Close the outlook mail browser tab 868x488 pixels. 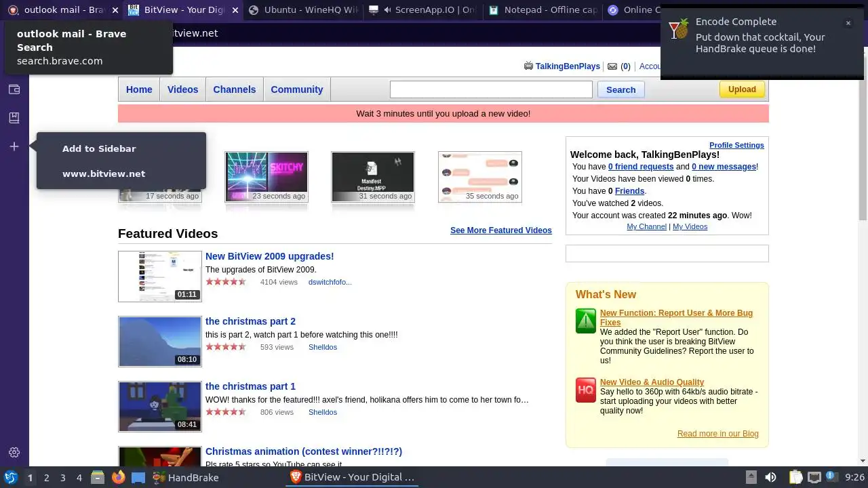115,10
